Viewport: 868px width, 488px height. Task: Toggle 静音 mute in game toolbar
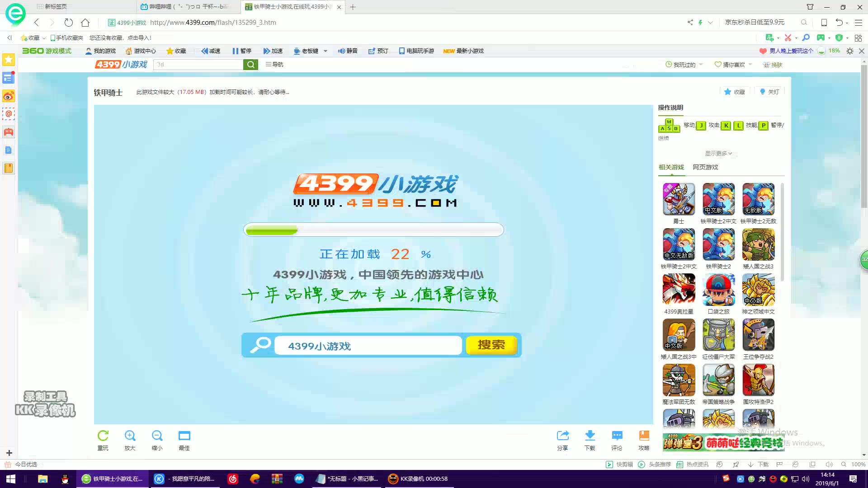(348, 51)
